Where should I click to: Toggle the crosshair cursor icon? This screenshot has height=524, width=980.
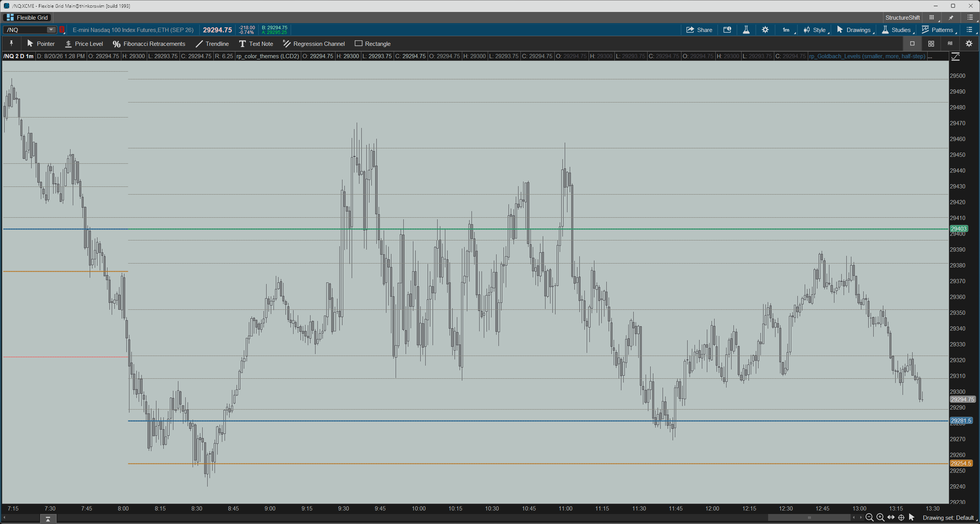click(x=901, y=517)
